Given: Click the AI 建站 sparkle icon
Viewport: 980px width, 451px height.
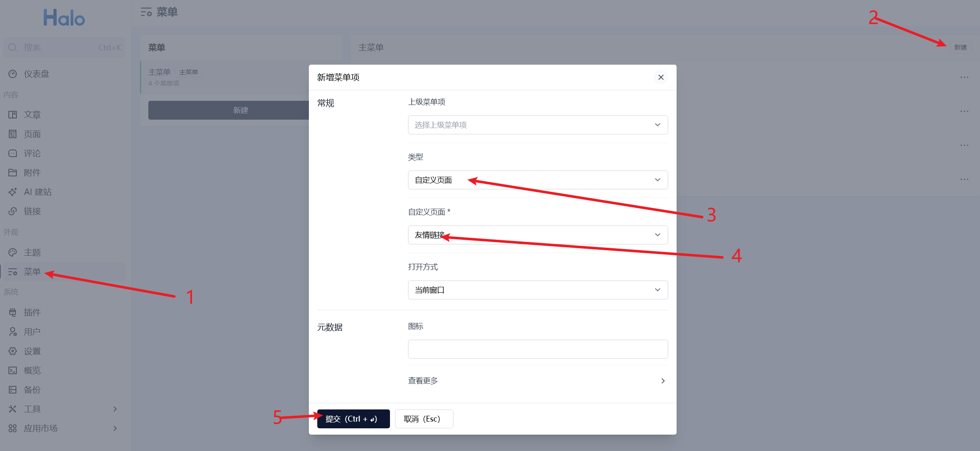Looking at the screenshot, I should [x=13, y=192].
